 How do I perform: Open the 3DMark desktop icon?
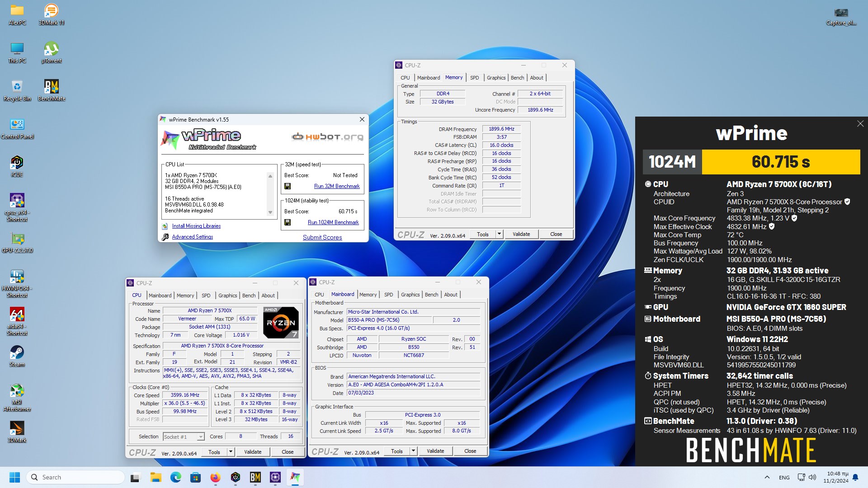(x=17, y=432)
